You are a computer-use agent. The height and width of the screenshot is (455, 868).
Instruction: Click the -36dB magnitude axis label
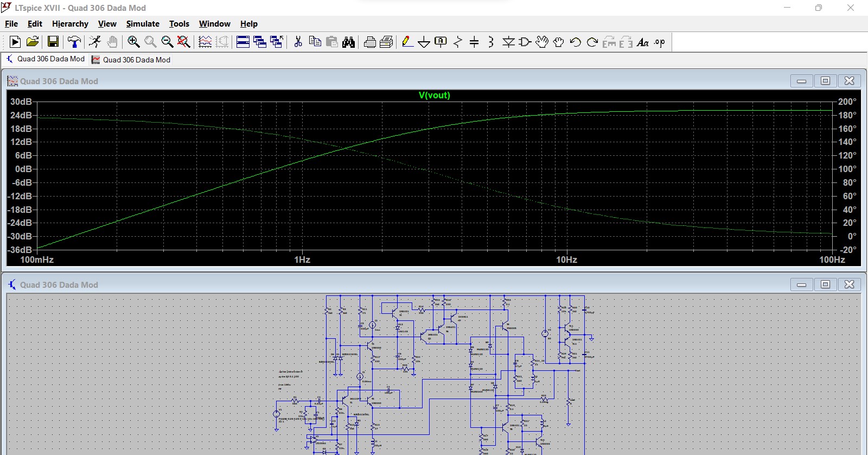pos(20,250)
